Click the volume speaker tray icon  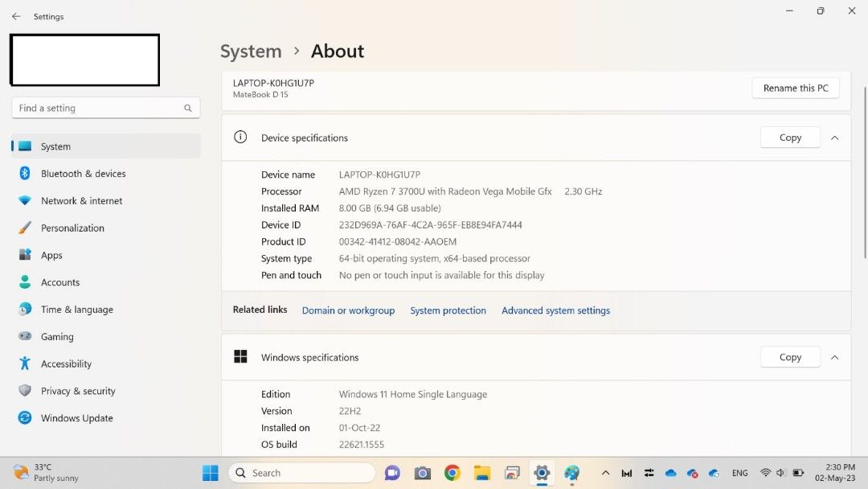pos(781,472)
